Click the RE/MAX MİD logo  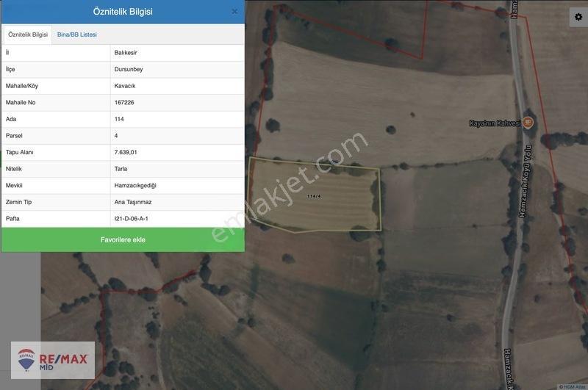point(53,360)
